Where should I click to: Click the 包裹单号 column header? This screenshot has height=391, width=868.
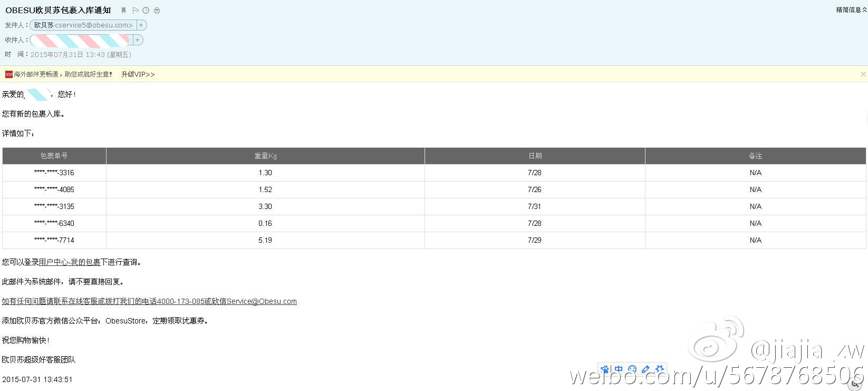54,156
